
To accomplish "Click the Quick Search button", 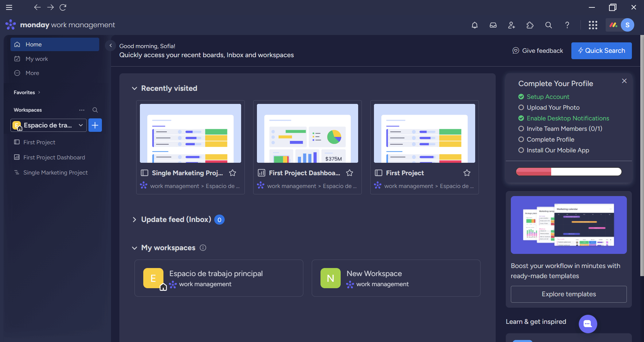I will [x=601, y=51].
